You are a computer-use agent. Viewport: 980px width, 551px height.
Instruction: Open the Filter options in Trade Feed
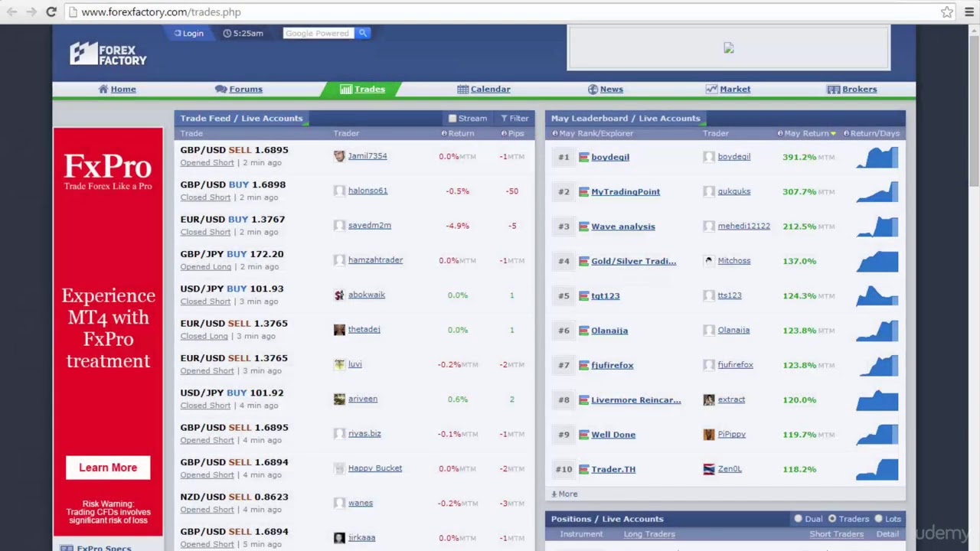pyautogui.click(x=514, y=119)
